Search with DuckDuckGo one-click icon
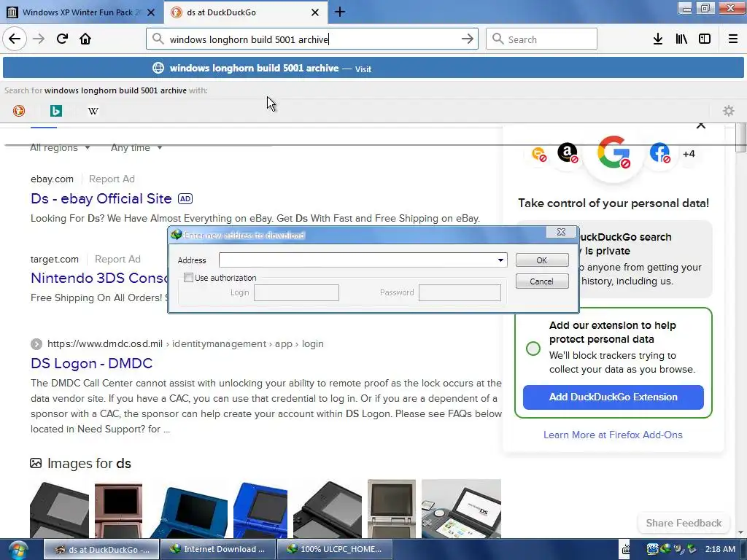The image size is (747, 560). (19, 111)
